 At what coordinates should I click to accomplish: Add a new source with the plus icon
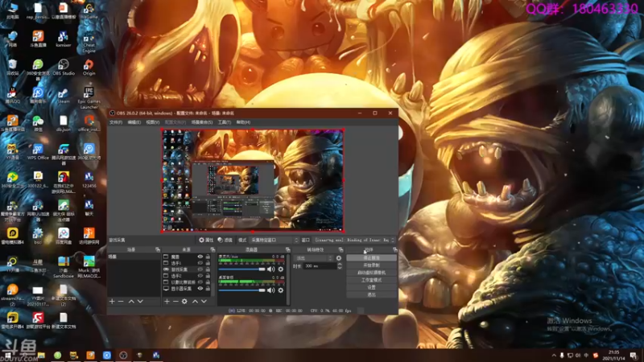[x=167, y=301]
